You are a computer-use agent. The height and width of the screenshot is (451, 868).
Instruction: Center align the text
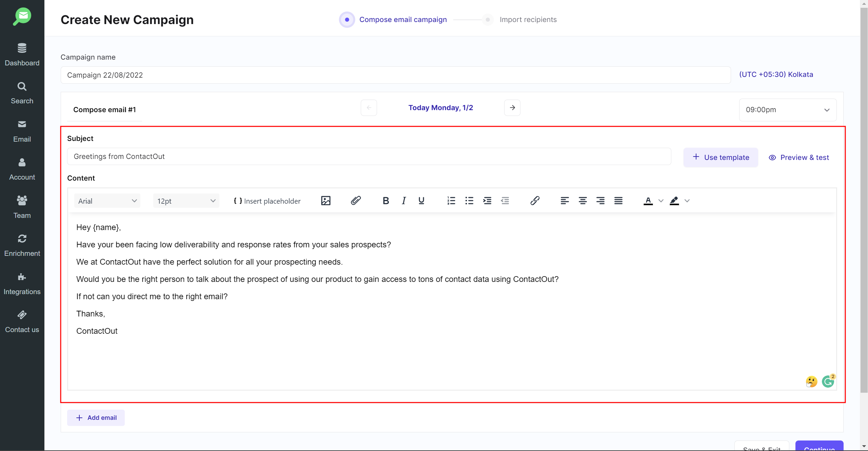[583, 201]
